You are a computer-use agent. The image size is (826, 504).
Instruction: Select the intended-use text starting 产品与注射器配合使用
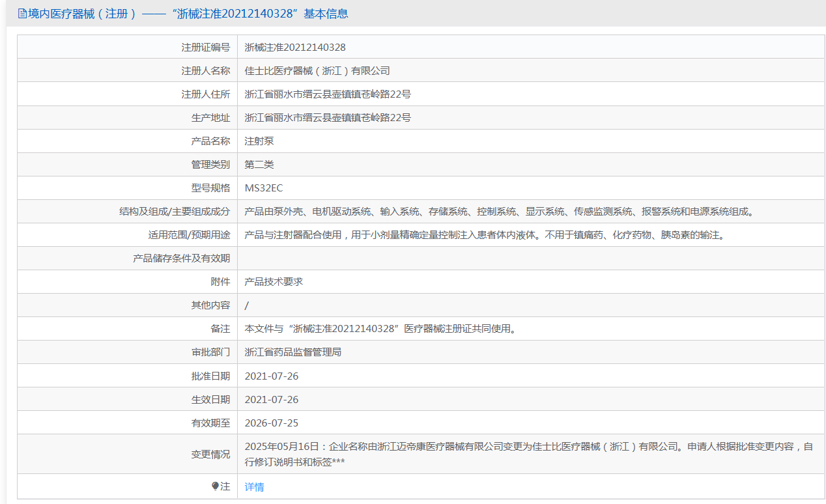coord(485,235)
